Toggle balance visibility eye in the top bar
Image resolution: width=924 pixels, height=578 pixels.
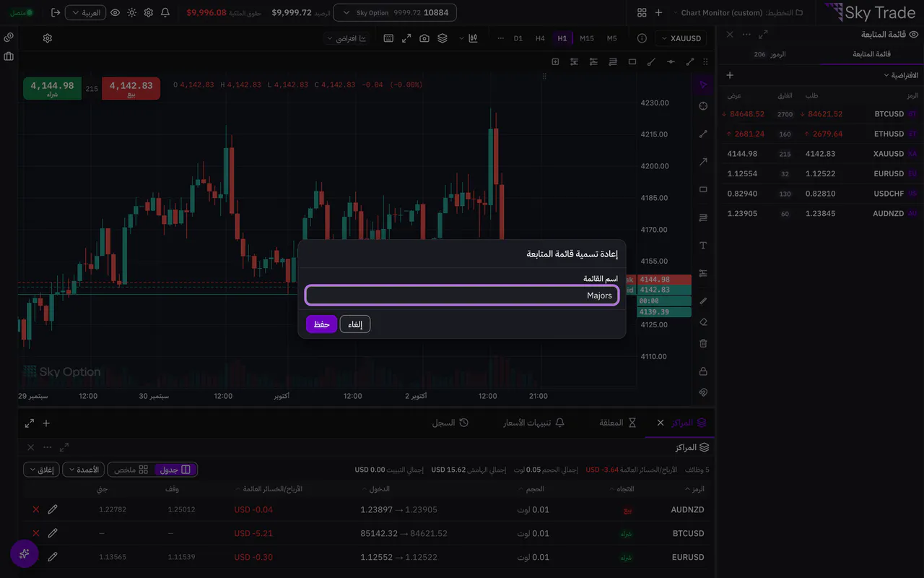(115, 13)
